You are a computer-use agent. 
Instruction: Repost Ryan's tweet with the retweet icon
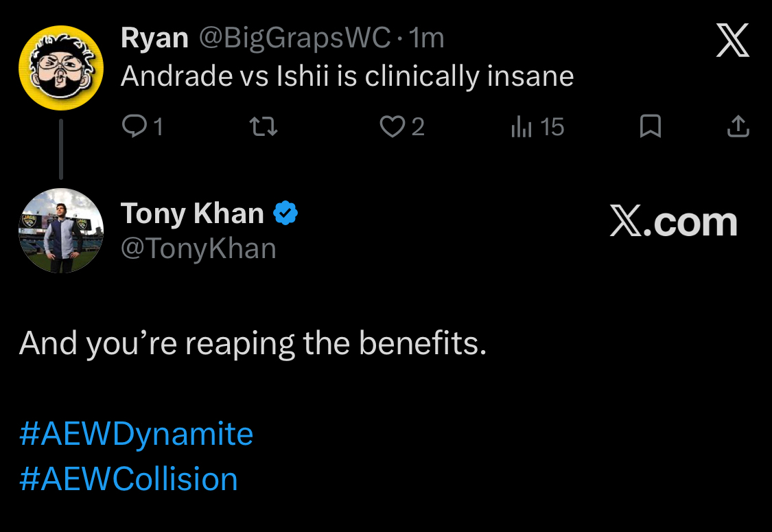click(x=264, y=126)
